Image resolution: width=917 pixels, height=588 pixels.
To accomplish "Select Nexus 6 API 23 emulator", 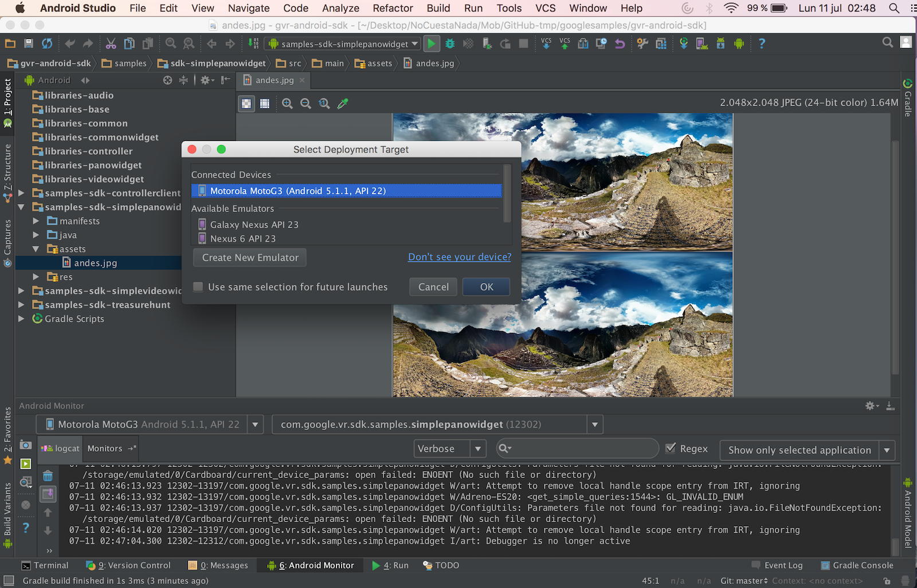I will (347, 238).
